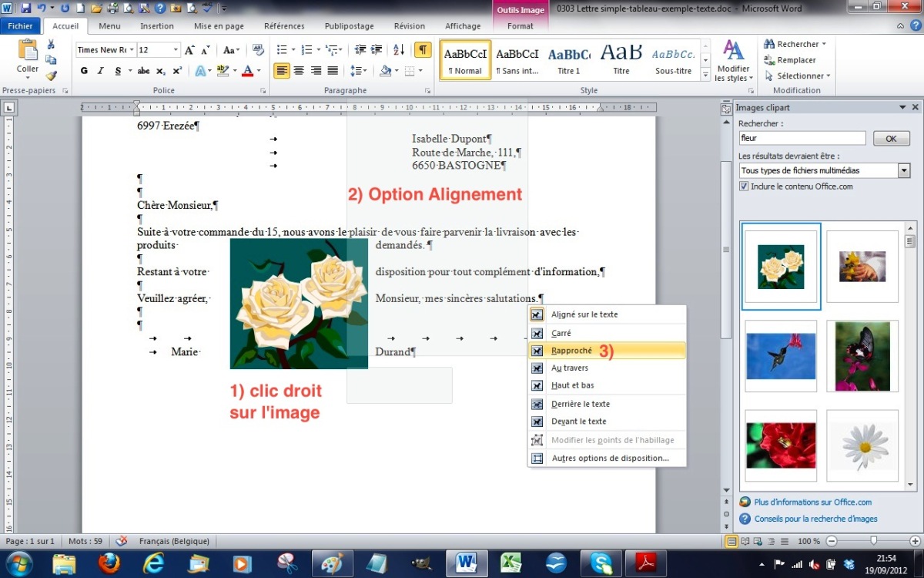
Task: Increase the paragraph indent
Action: 377,50
